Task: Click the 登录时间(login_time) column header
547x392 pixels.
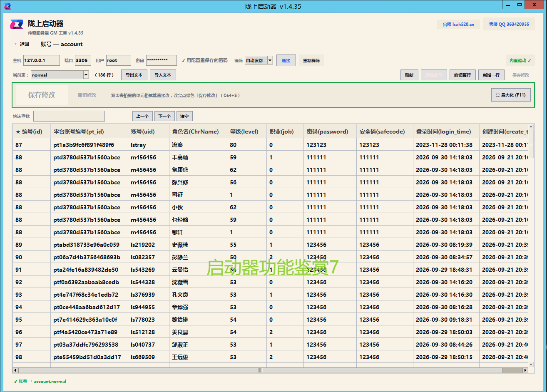Action: (446, 131)
